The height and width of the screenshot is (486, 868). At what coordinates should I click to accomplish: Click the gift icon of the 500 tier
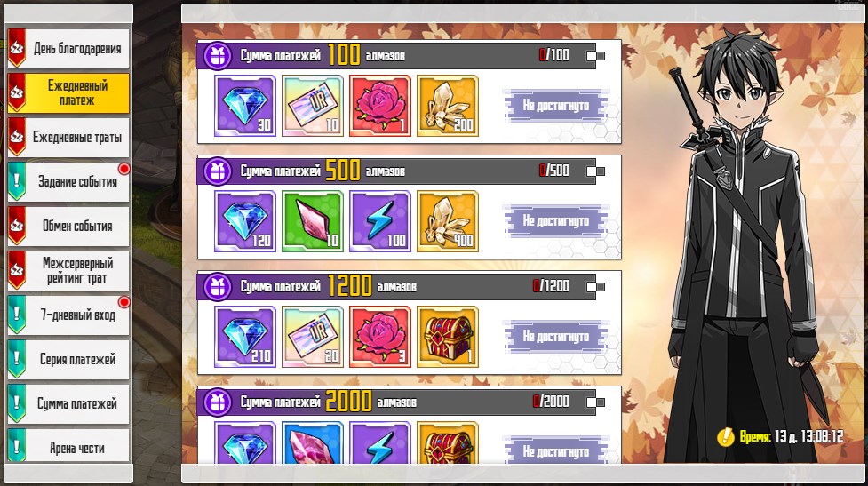(218, 171)
